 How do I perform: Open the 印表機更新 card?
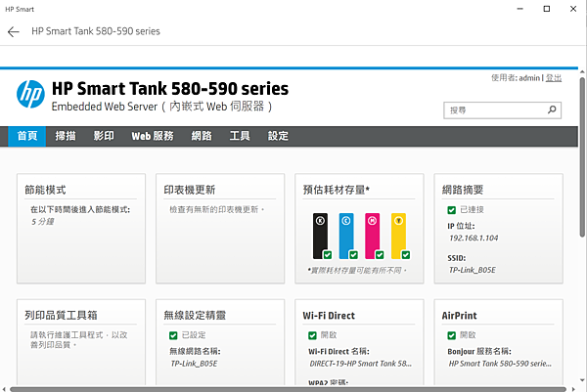coord(220,228)
